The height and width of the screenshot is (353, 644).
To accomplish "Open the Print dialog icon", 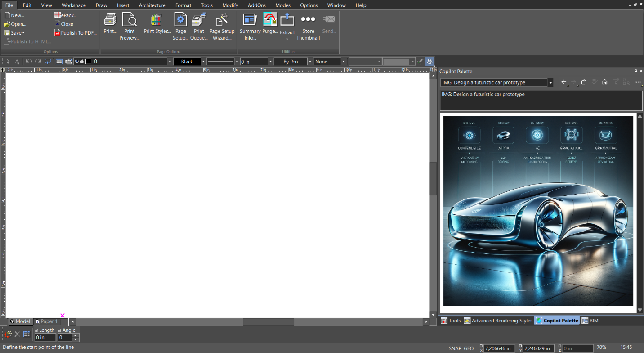I will coord(110,20).
